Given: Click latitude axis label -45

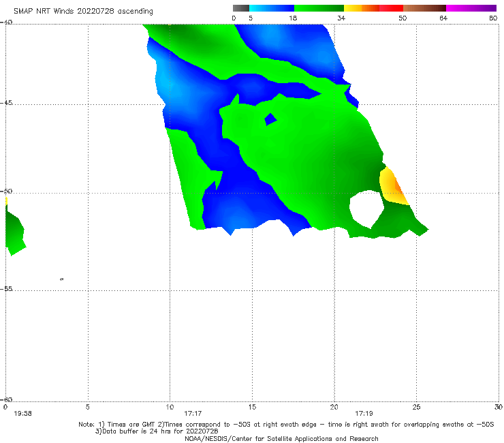Looking at the screenshot, I should [6, 103].
